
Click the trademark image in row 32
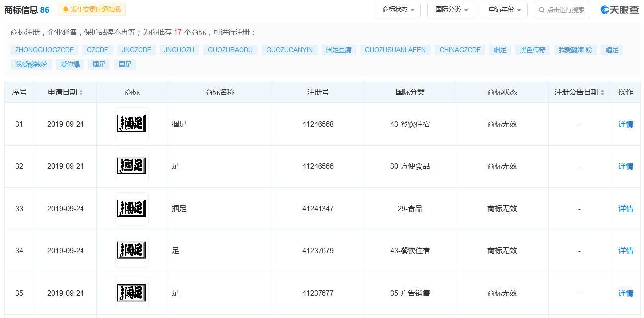coord(132,166)
